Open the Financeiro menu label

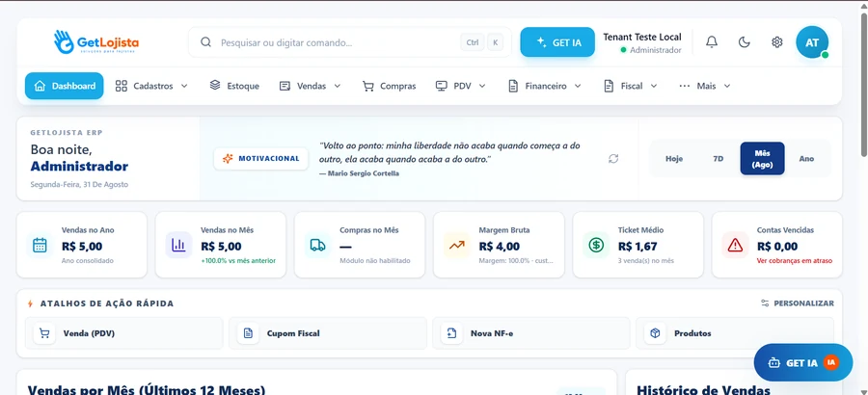point(546,86)
